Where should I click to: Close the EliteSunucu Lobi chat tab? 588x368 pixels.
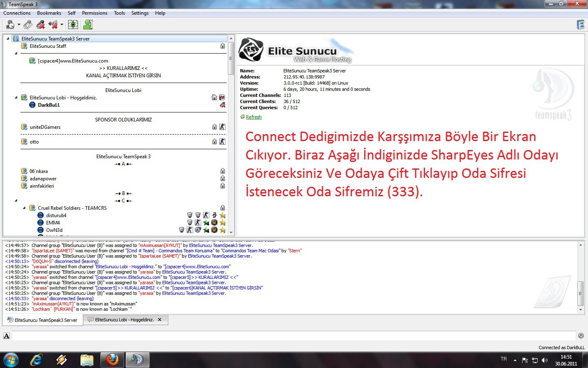click(x=160, y=320)
